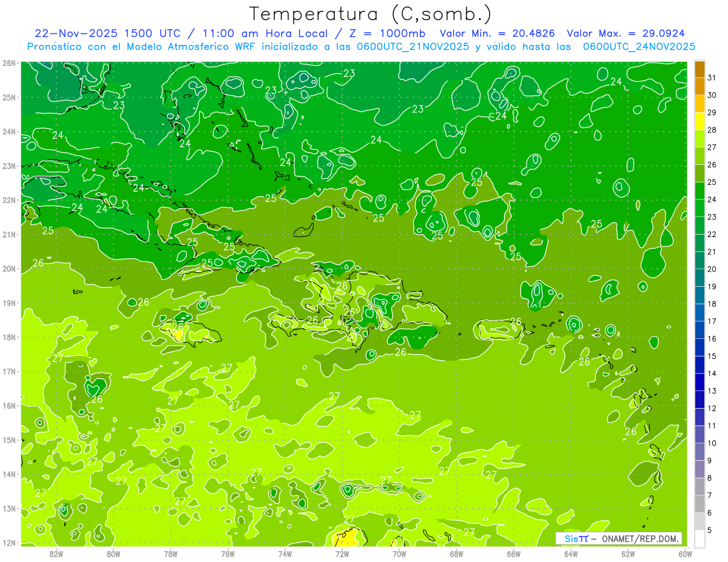728x562 pixels.
Task: Click the '80W' longitude axis label
Action: pos(113,554)
